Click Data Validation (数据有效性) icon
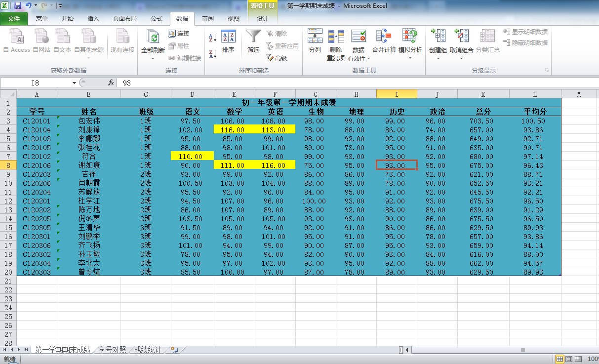 [x=359, y=36]
